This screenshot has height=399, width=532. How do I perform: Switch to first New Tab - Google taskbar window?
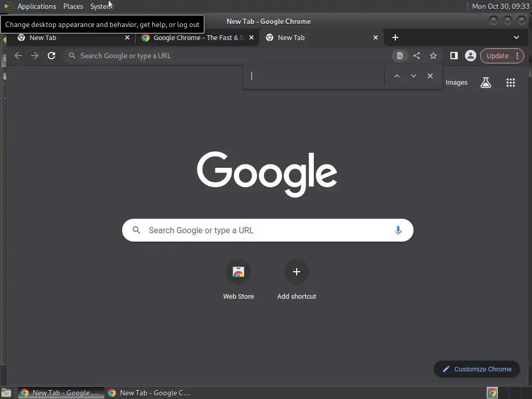(60, 393)
